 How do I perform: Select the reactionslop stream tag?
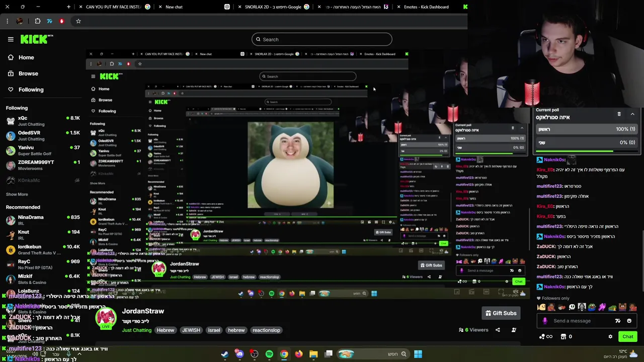pyautogui.click(x=266, y=330)
